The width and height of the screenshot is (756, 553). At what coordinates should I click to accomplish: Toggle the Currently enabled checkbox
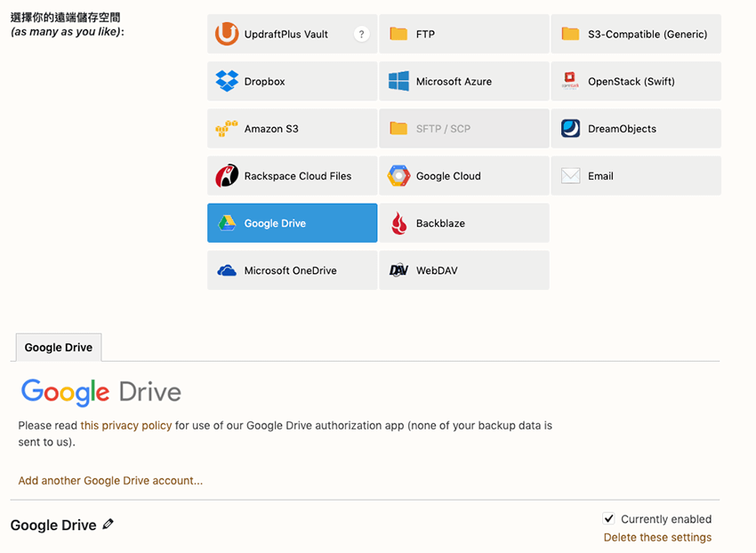[608, 518]
